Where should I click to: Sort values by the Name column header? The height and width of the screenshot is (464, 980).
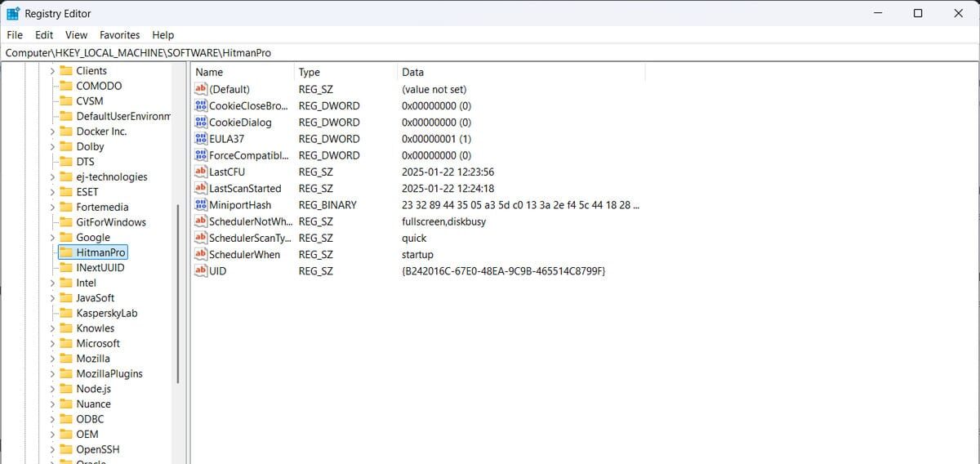tap(243, 72)
